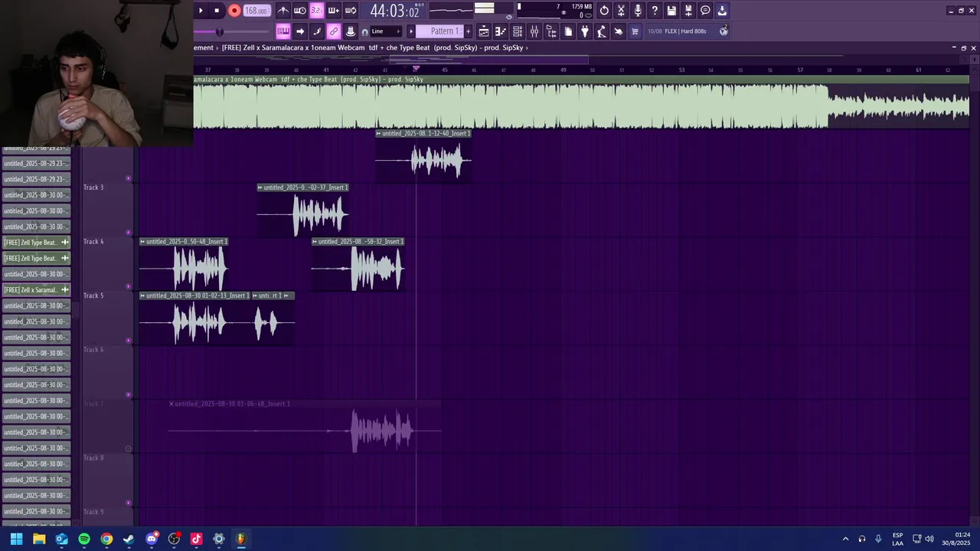The height and width of the screenshot is (551, 980).
Task: Stop playback with the stop button
Action: click(x=217, y=11)
